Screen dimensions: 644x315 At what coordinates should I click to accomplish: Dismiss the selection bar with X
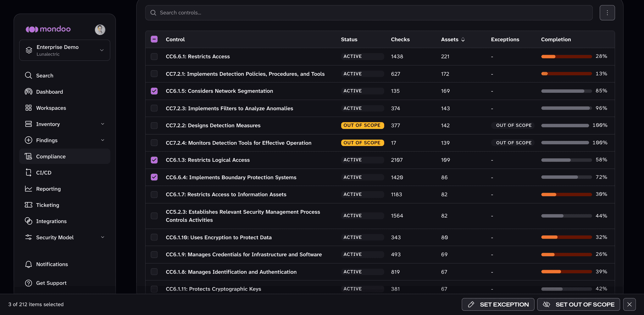click(630, 304)
